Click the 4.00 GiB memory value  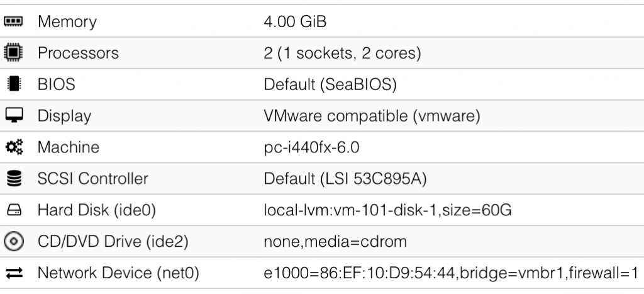point(295,21)
